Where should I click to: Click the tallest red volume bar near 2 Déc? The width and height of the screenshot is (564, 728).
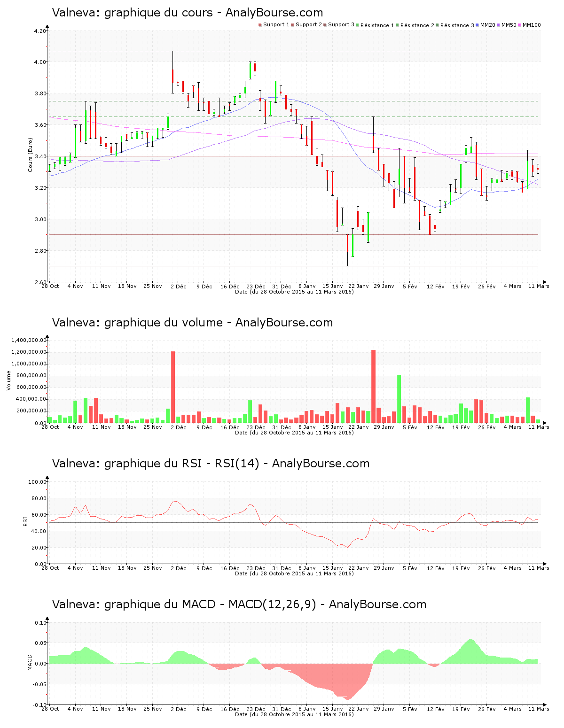tap(173, 387)
